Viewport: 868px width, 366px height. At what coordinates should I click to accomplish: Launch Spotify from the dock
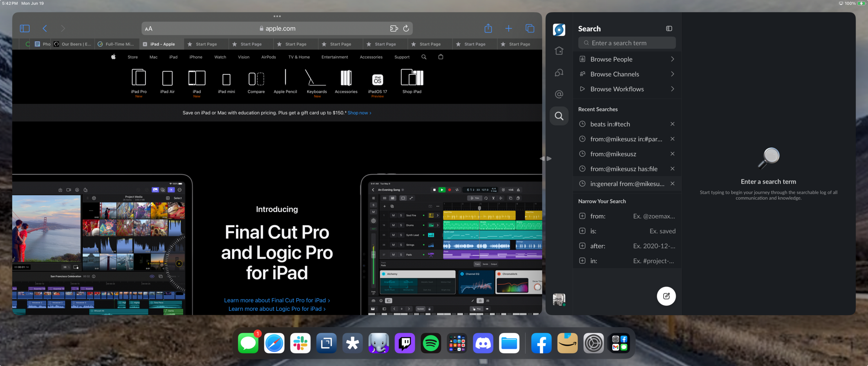click(x=430, y=343)
